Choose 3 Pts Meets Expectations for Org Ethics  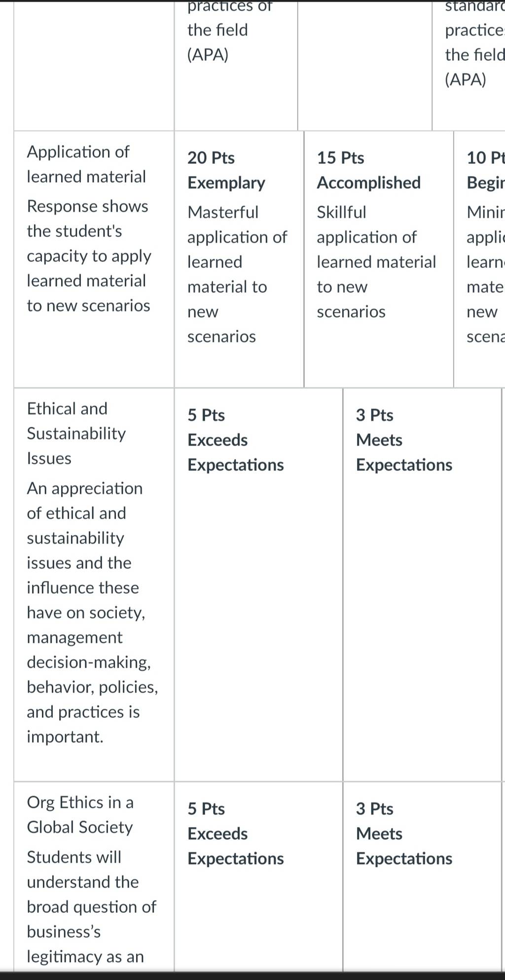[422, 877]
